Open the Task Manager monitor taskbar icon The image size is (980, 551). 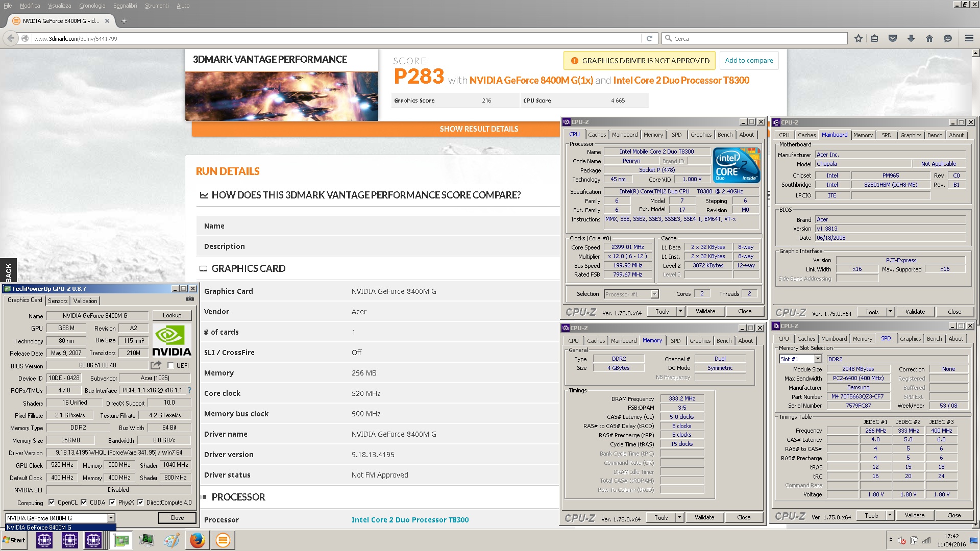pos(146,540)
